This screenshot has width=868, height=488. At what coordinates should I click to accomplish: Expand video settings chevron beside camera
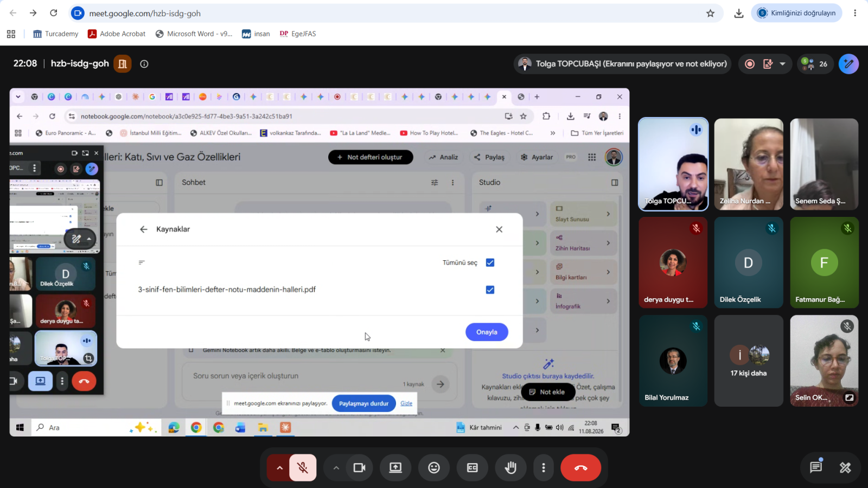click(x=336, y=467)
